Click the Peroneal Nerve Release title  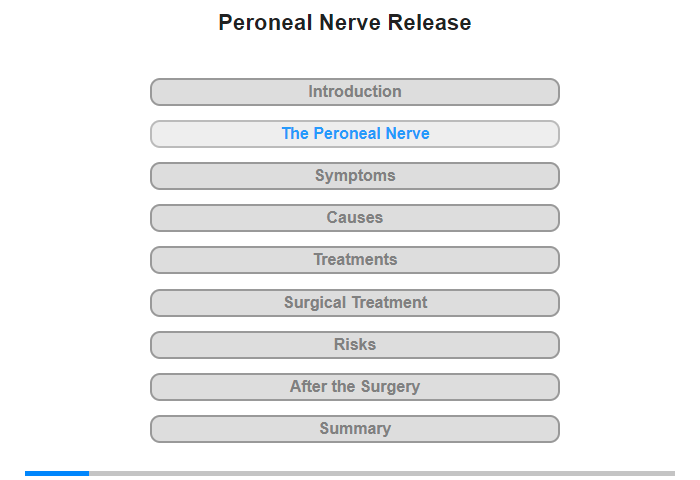click(x=345, y=23)
